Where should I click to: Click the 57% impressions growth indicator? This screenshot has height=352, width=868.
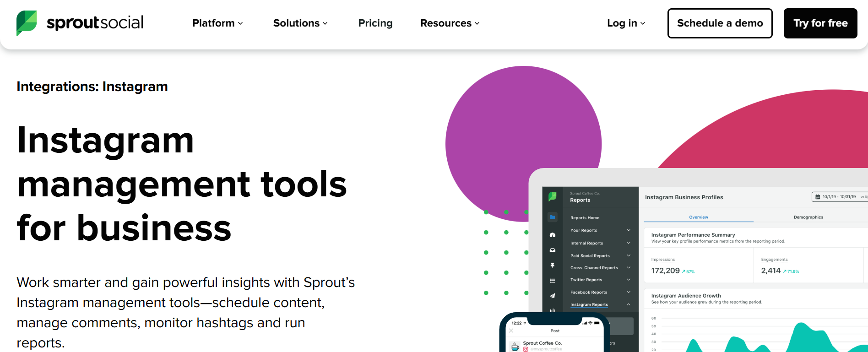pos(688,272)
